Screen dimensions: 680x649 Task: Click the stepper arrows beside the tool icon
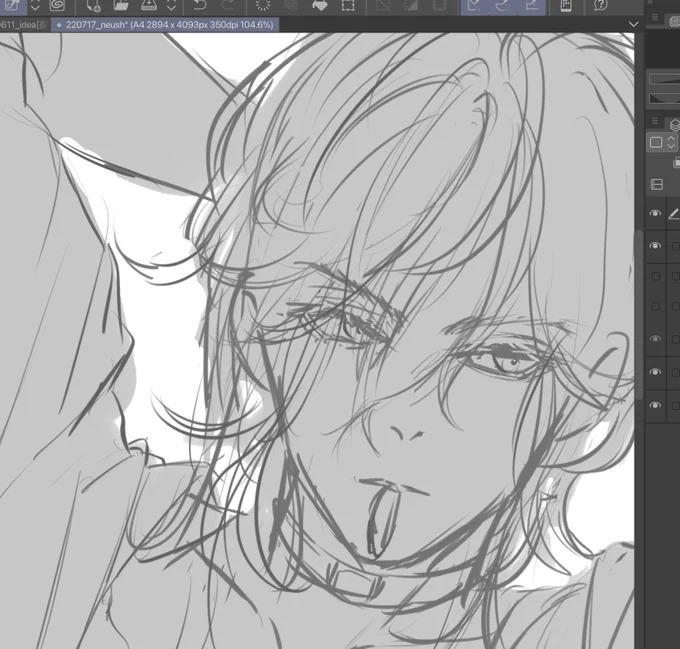[x=35, y=5]
